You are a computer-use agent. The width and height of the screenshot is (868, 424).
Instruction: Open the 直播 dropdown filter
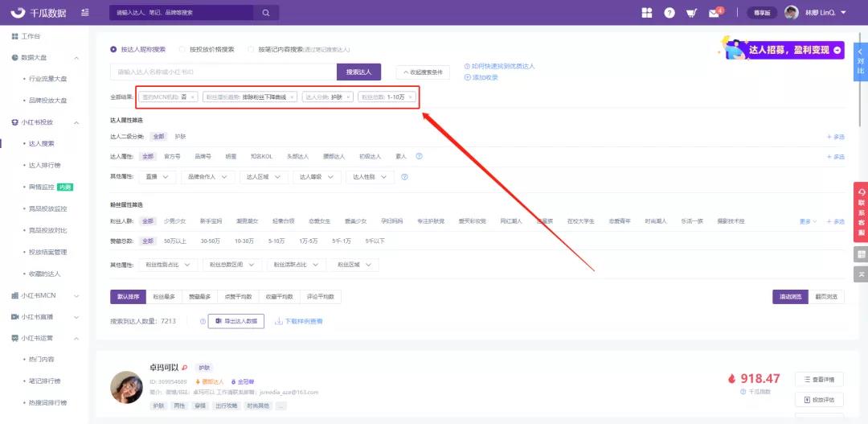tap(157, 177)
